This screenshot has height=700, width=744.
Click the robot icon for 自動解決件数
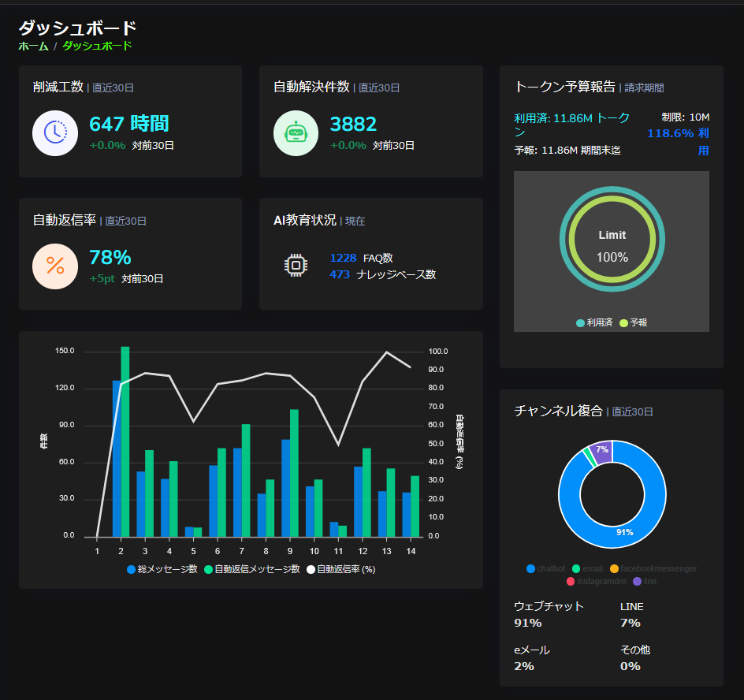296,132
